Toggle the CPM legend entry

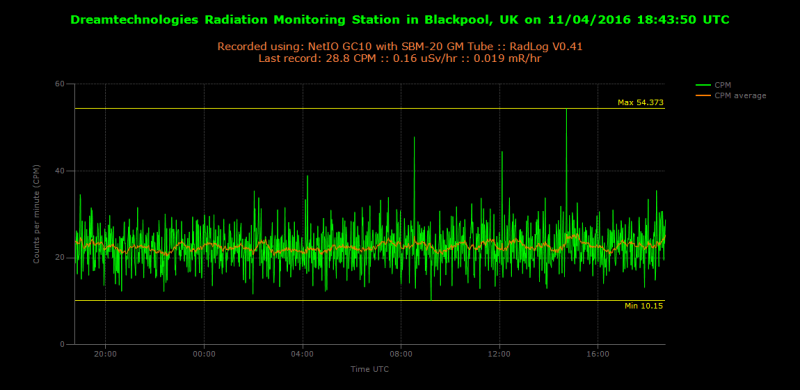point(713,85)
